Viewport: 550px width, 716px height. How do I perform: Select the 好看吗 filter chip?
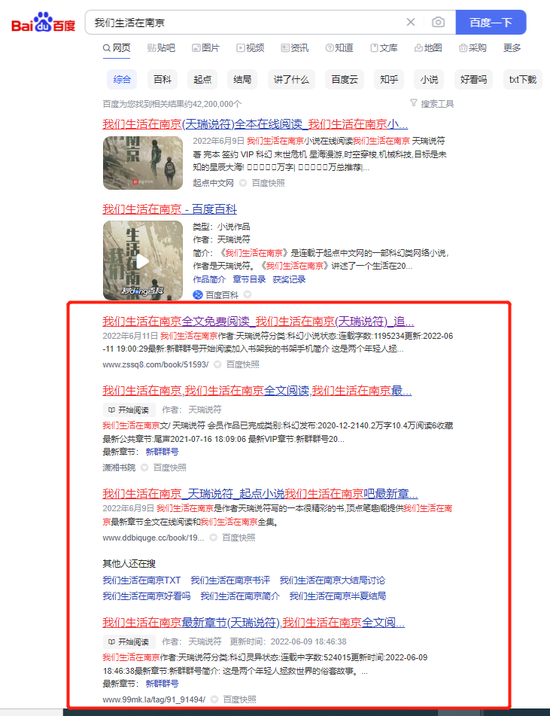(473, 79)
